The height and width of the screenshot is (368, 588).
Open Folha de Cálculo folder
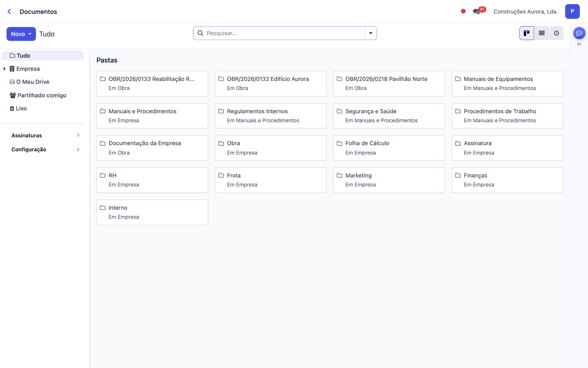tap(389, 148)
